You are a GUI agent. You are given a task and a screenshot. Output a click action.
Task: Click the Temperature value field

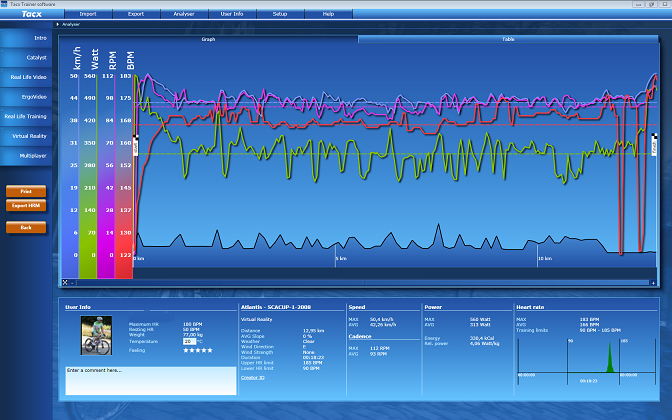[x=187, y=341]
